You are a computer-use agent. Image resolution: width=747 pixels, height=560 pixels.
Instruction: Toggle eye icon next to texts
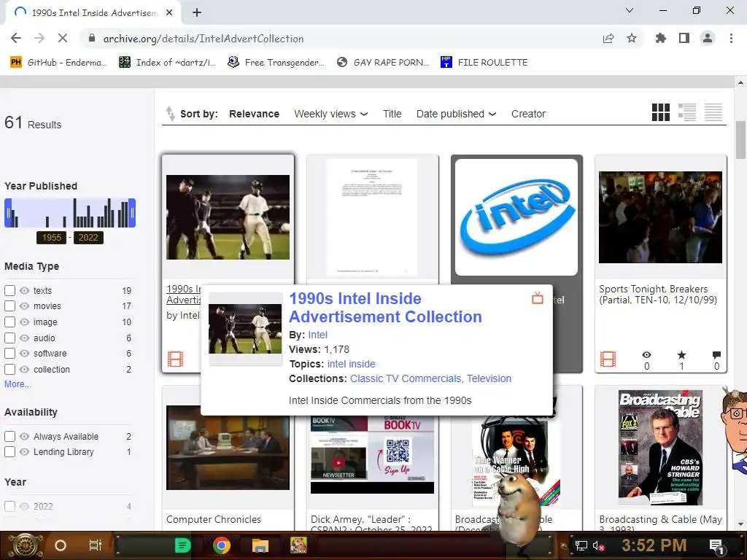pyautogui.click(x=24, y=290)
